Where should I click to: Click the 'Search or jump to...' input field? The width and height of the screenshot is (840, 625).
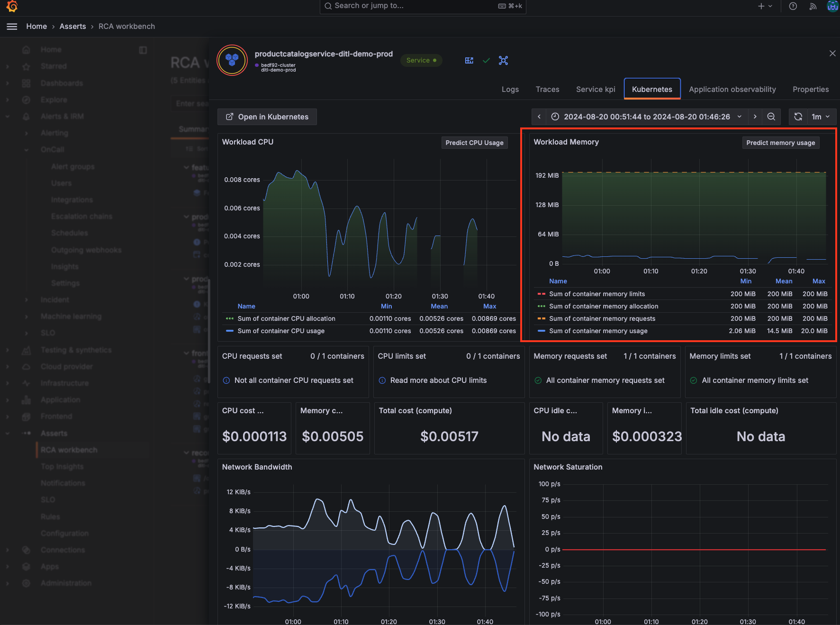423,6
